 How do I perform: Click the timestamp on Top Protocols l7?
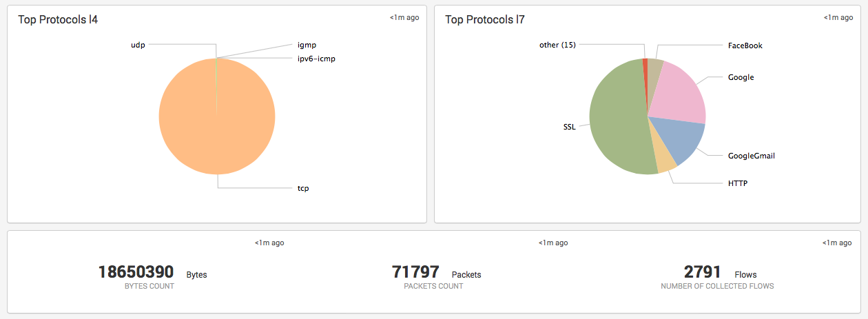pyautogui.click(x=838, y=18)
